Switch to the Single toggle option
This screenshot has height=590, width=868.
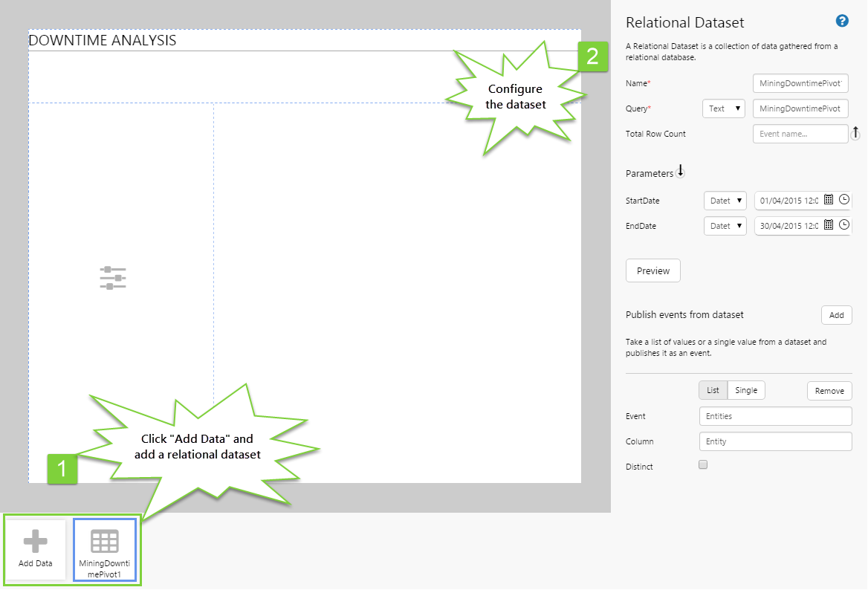click(x=746, y=390)
